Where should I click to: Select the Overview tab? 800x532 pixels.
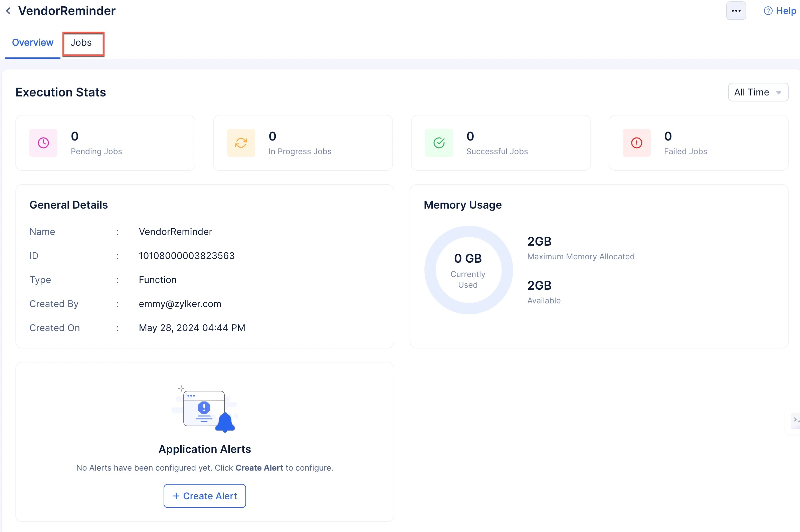click(33, 43)
